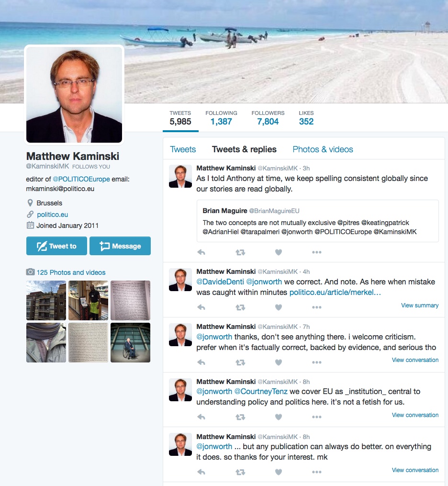The image size is (448, 486).
Task: Open the wheelchair photo thumbnail
Action: (x=131, y=342)
